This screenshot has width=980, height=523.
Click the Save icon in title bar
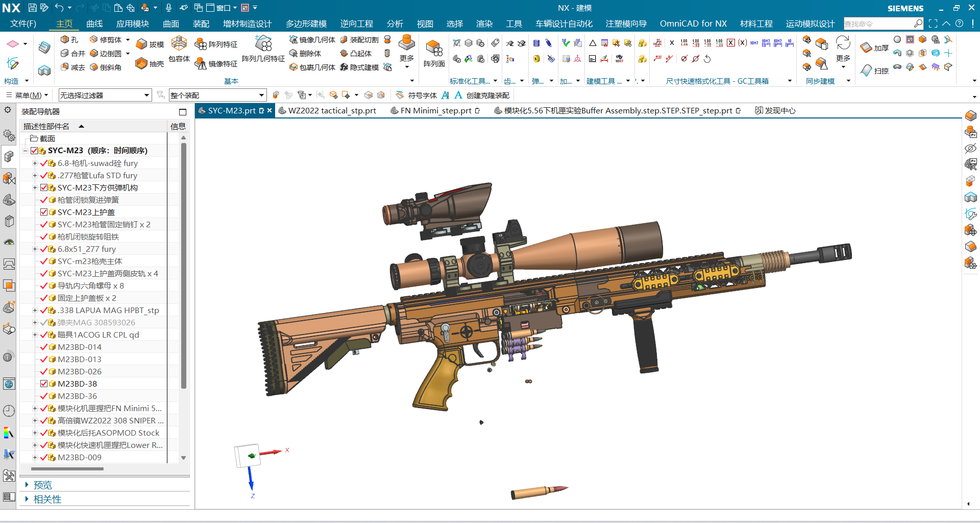tap(32, 8)
